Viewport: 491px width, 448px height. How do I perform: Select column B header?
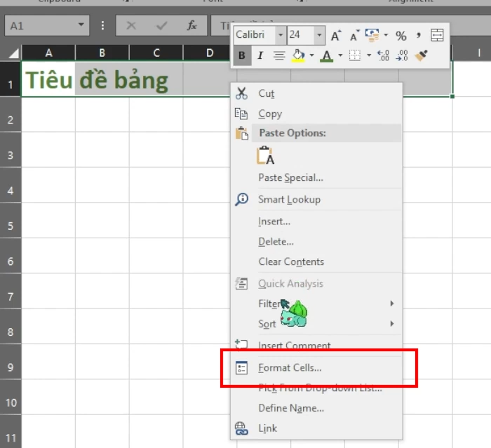pos(102,53)
